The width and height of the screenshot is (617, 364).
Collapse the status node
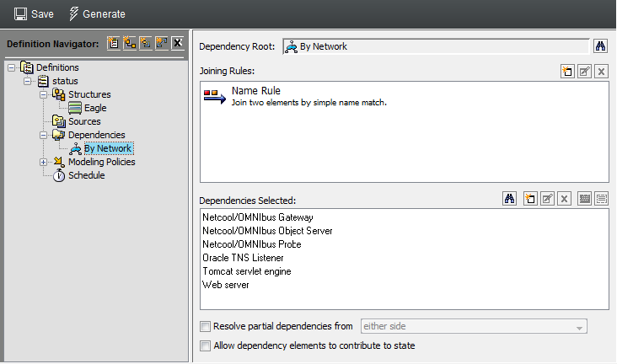27,81
